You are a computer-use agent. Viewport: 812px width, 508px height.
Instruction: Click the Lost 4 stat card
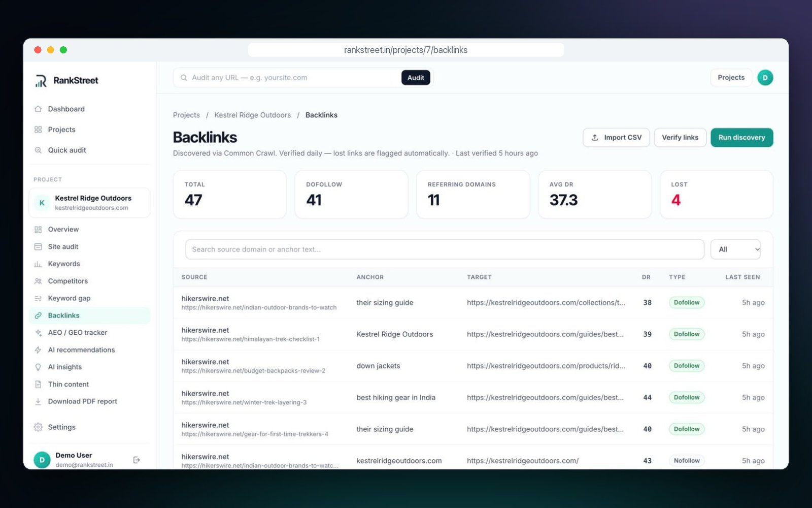(716, 195)
